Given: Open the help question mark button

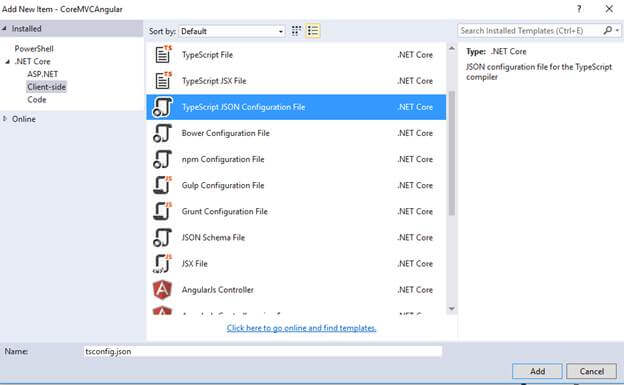Looking at the screenshot, I should (x=579, y=9).
